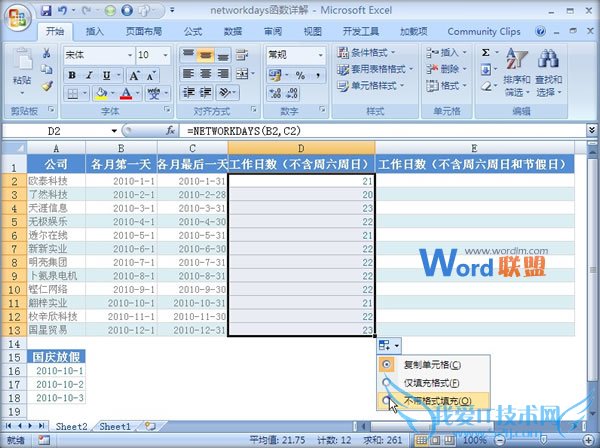The width and height of the screenshot is (600, 448).
Task: Open the Community Clips tab
Action: (x=484, y=31)
